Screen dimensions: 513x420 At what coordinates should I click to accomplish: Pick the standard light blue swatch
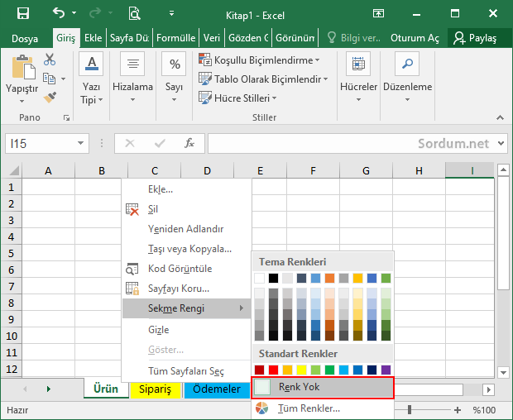click(x=343, y=370)
